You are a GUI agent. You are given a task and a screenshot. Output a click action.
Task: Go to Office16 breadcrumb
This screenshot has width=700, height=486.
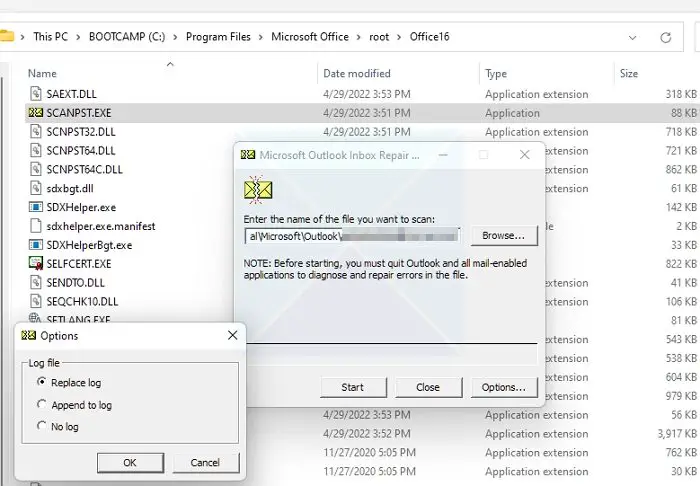[429, 37]
